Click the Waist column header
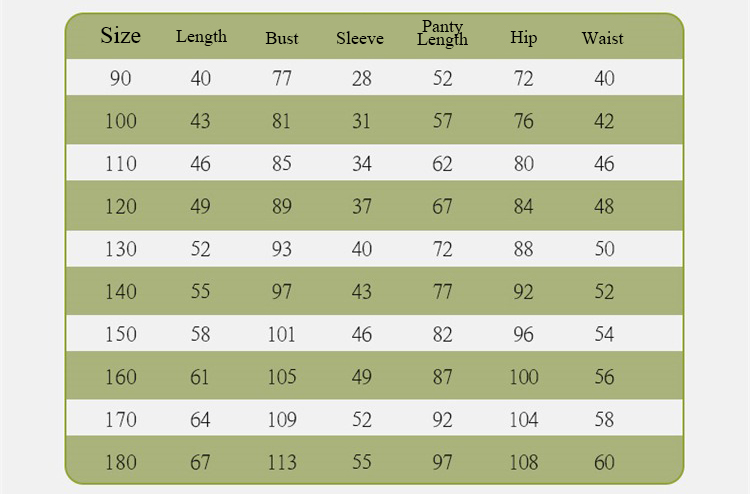750x494 pixels. pyautogui.click(x=603, y=38)
